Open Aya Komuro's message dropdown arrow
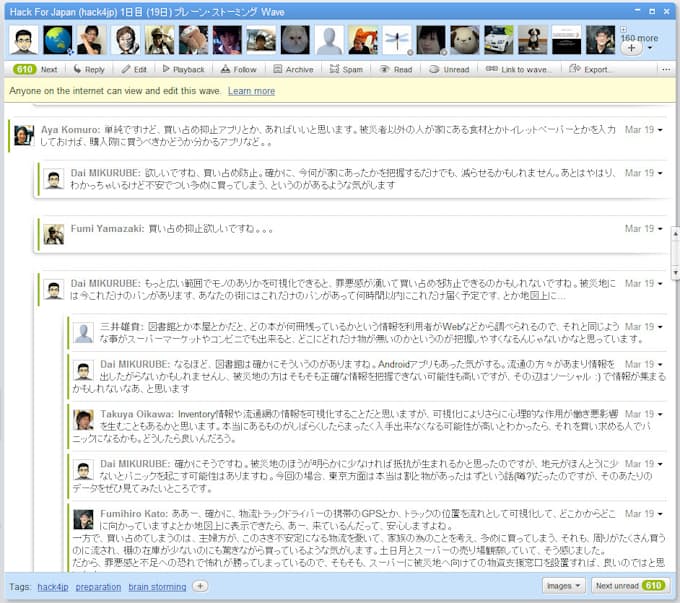 click(x=660, y=131)
